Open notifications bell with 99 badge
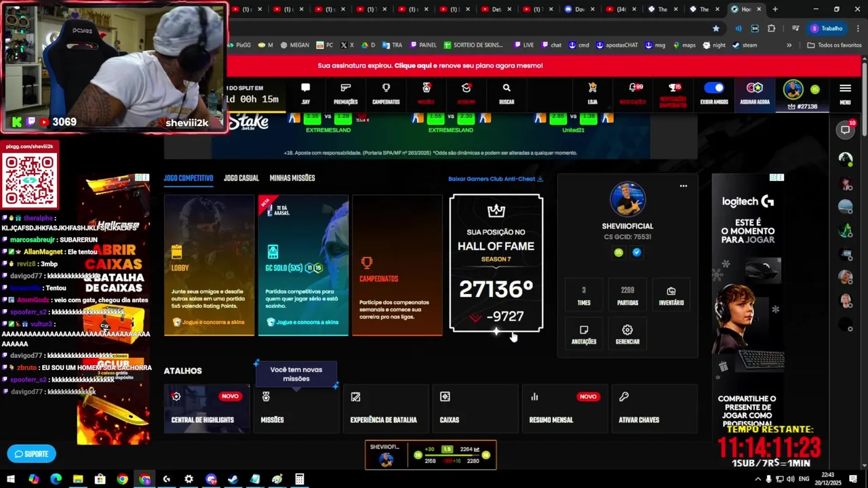Image resolution: width=868 pixels, height=488 pixels. click(633, 94)
